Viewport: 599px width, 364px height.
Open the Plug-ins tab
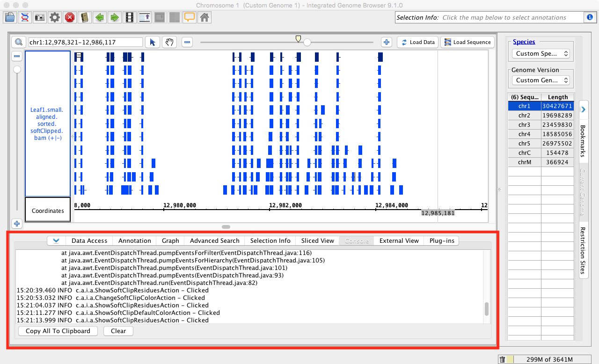pos(442,240)
